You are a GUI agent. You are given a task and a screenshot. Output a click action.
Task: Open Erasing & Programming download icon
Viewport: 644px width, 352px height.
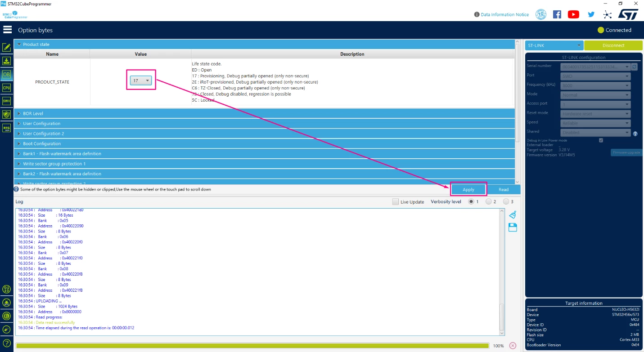point(7,61)
